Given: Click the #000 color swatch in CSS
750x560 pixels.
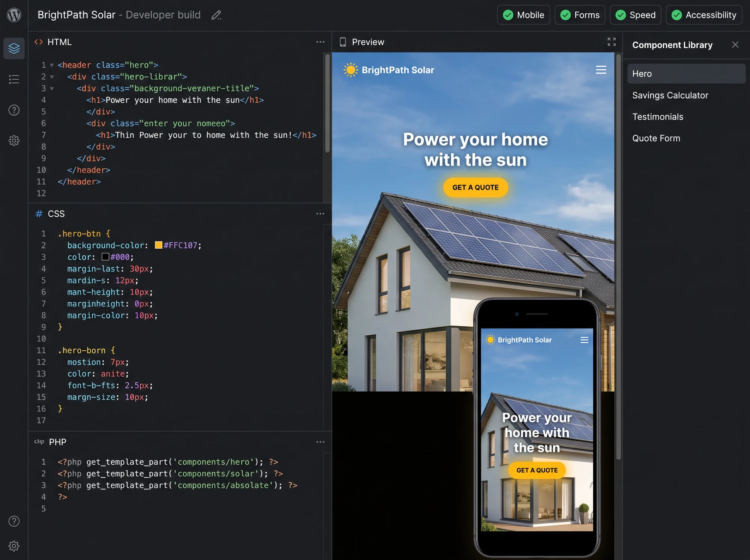Looking at the screenshot, I should point(105,257).
